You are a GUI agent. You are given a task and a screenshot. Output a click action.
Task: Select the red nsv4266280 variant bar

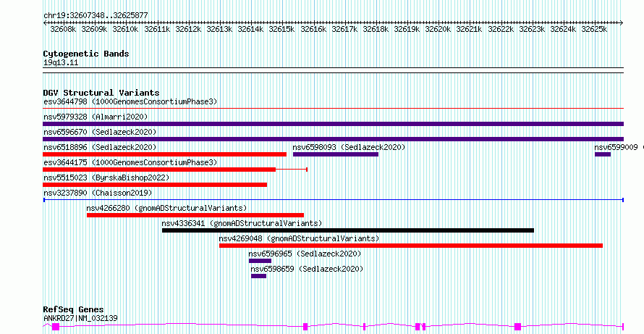[x=195, y=215]
